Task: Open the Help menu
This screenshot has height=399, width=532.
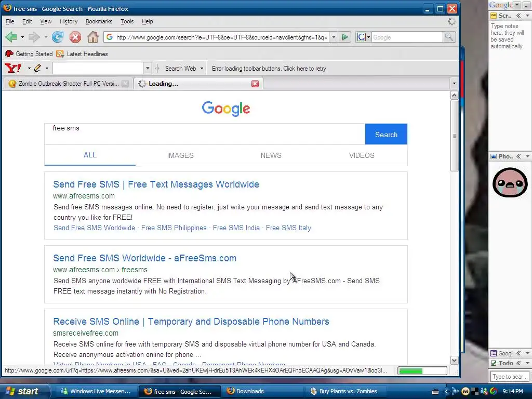Action: 147,21
